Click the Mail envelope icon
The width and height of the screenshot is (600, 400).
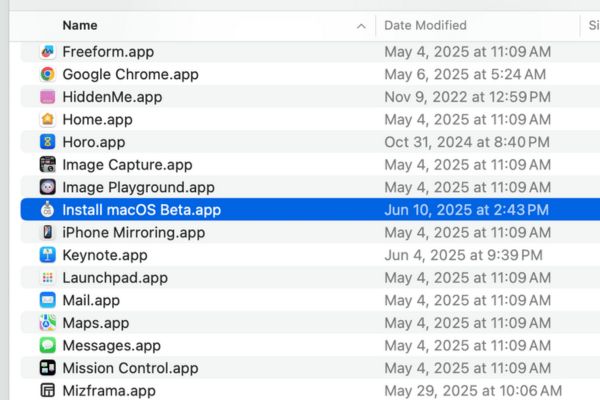tap(47, 300)
